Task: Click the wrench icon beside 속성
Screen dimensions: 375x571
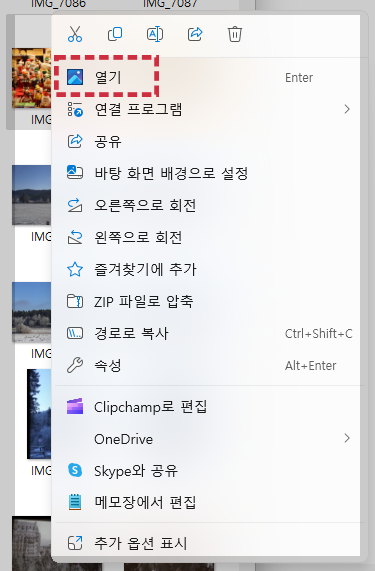Action: point(75,365)
